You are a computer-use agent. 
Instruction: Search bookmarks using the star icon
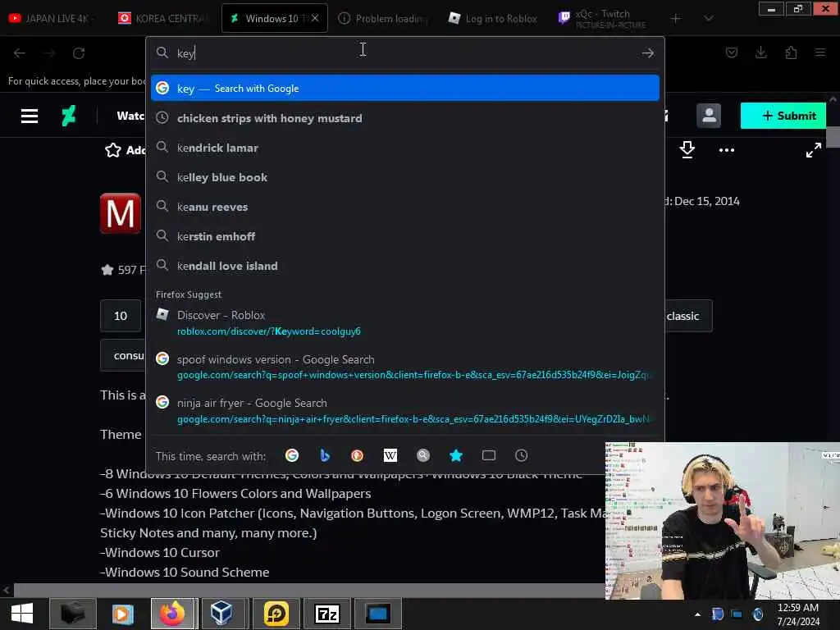(456, 455)
